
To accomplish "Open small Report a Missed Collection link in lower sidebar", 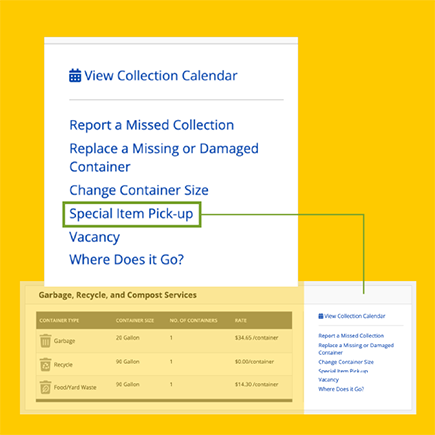I will (351, 336).
